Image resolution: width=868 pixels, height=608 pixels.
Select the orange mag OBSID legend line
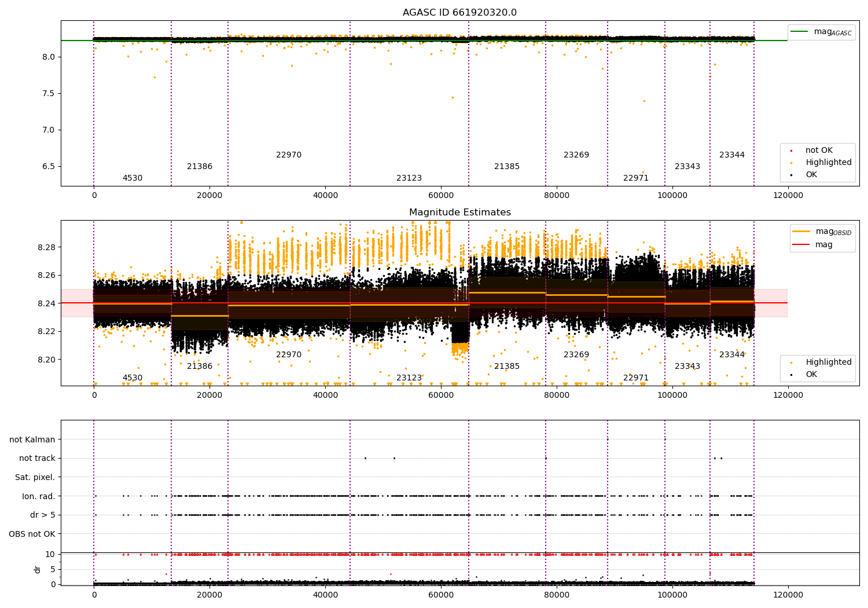(801, 231)
